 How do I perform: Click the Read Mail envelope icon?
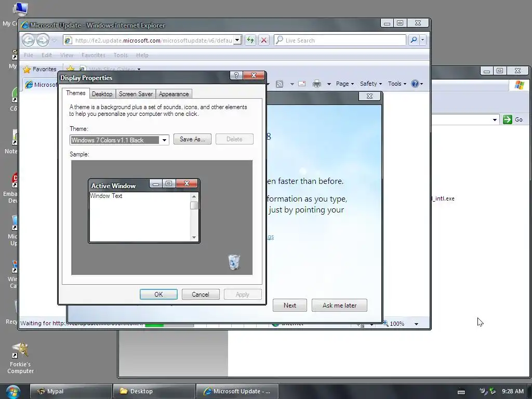[302, 84]
